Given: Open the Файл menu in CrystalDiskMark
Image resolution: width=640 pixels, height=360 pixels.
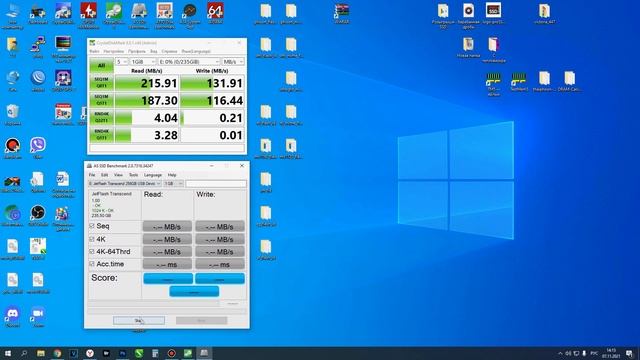Looking at the screenshot, I should (x=94, y=51).
